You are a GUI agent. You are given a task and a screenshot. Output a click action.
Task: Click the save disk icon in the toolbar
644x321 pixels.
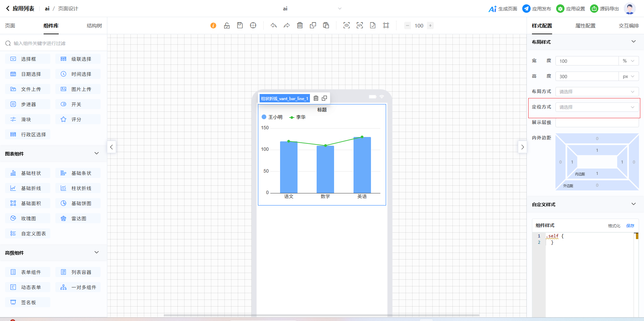(240, 26)
